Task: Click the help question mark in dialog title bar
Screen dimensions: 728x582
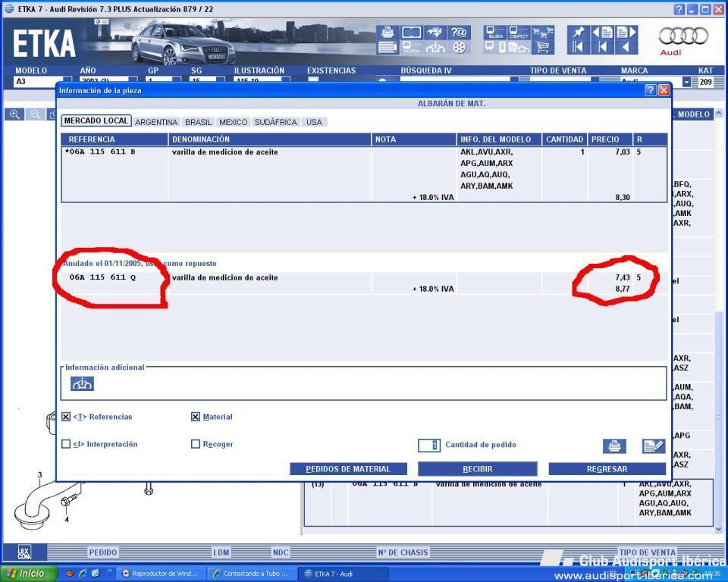Action: point(651,90)
